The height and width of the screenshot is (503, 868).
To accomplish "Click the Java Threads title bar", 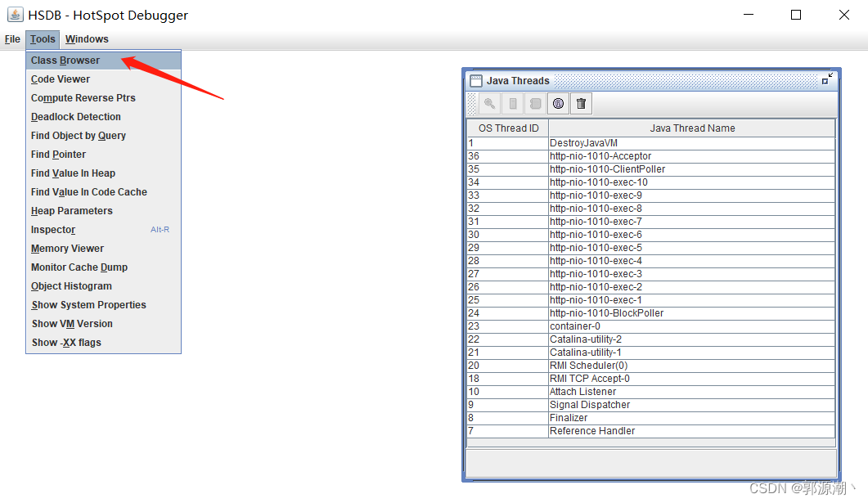I will tap(651, 81).
